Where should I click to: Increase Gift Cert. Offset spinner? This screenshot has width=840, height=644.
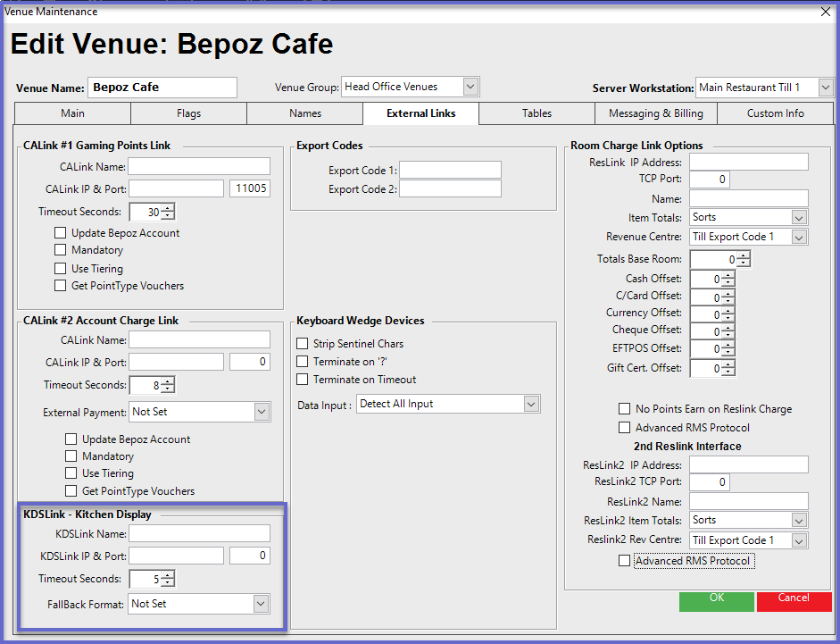728,364
